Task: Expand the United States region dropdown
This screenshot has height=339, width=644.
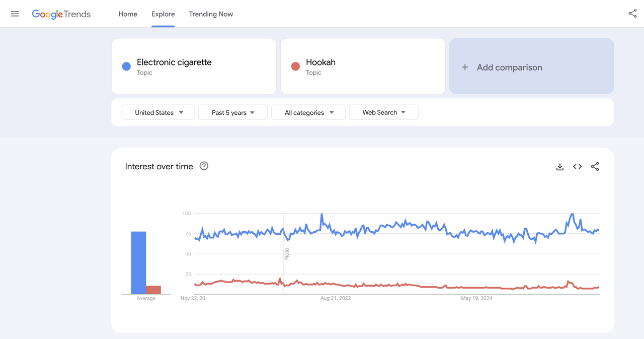Action: click(158, 112)
